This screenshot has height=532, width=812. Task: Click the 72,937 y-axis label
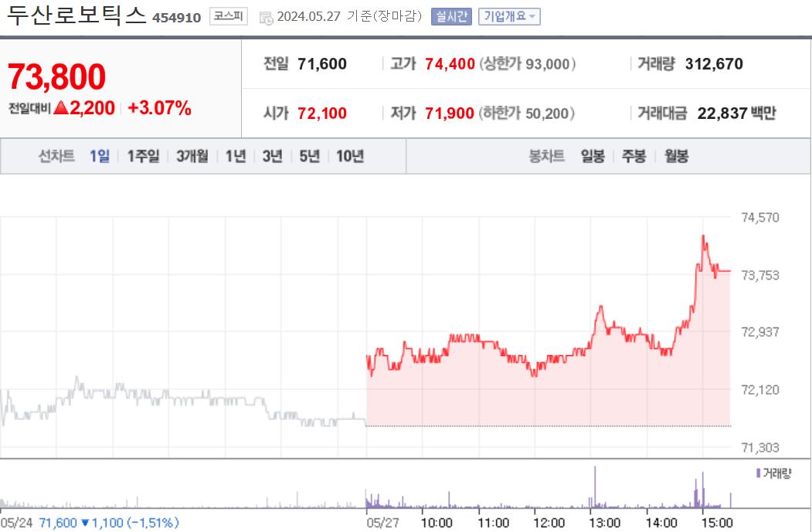pyautogui.click(x=759, y=332)
